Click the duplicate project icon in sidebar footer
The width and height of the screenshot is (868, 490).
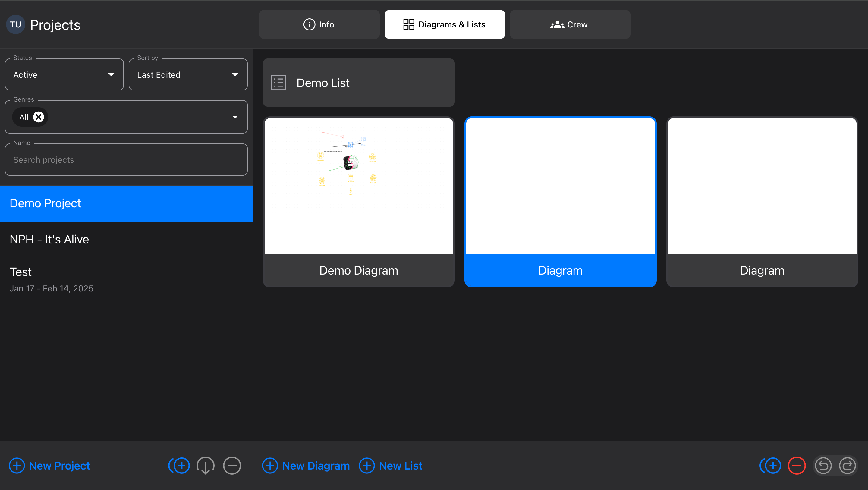coord(179,466)
